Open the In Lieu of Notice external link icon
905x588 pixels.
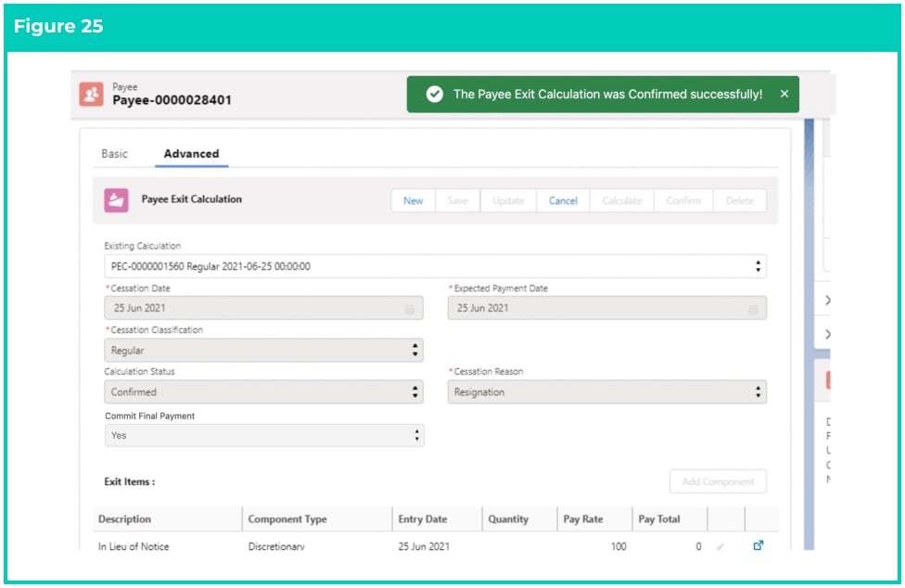tap(758, 545)
